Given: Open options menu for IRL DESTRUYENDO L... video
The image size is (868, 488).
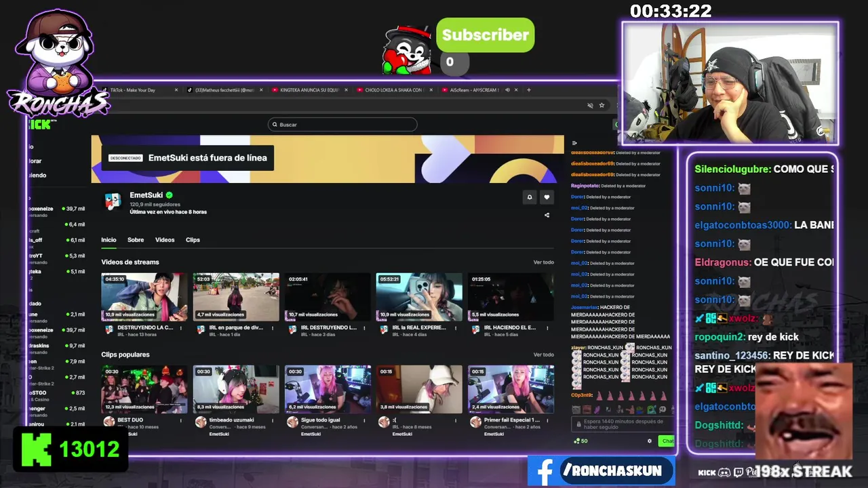Looking at the screenshot, I should [364, 328].
